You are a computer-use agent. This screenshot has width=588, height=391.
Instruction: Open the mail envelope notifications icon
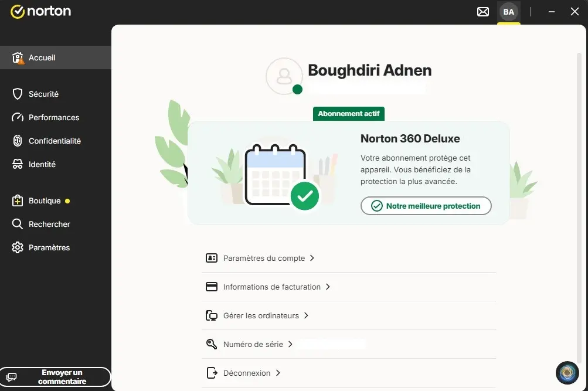coord(483,12)
